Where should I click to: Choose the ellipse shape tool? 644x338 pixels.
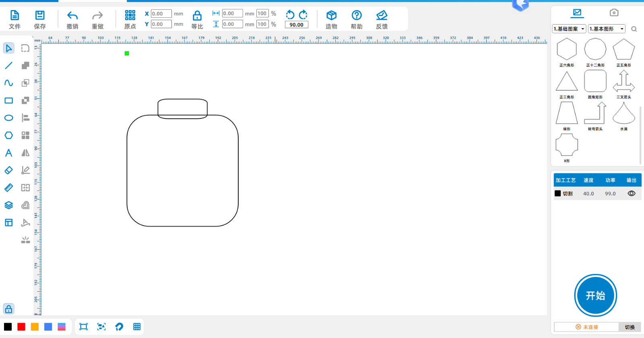click(8, 118)
